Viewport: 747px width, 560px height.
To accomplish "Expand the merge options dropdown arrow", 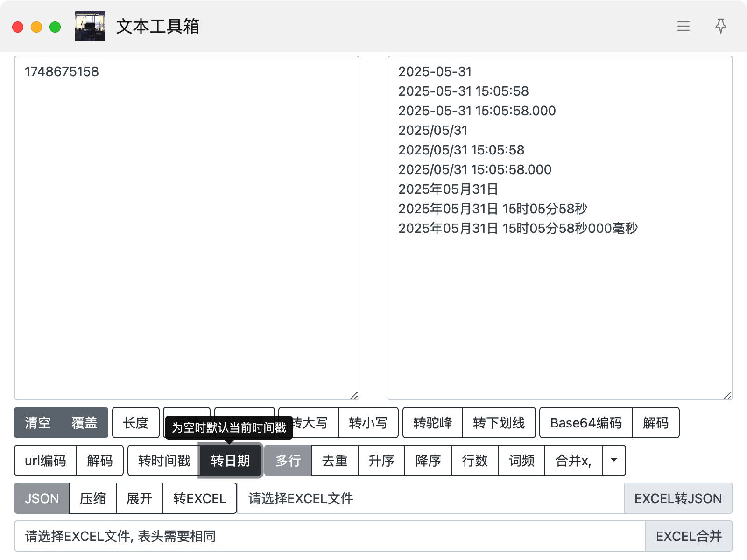I will (613, 461).
